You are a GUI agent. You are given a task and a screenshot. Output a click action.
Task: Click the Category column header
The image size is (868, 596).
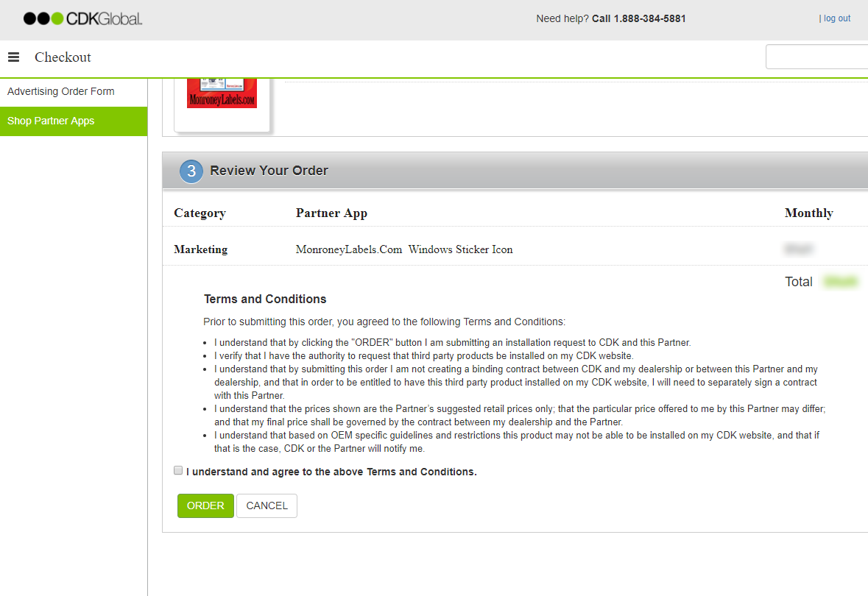pyautogui.click(x=200, y=213)
